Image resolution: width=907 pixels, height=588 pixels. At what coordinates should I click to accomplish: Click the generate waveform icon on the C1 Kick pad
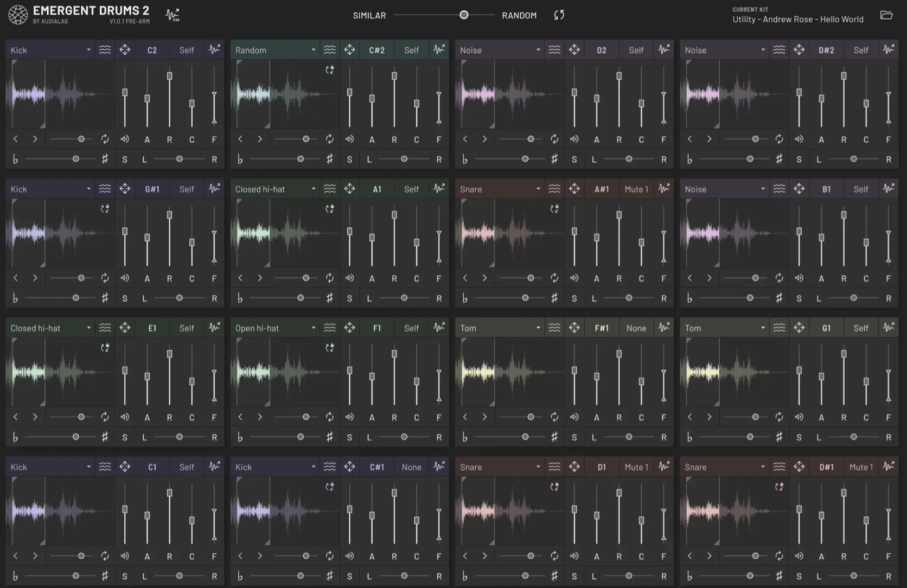[x=214, y=466]
